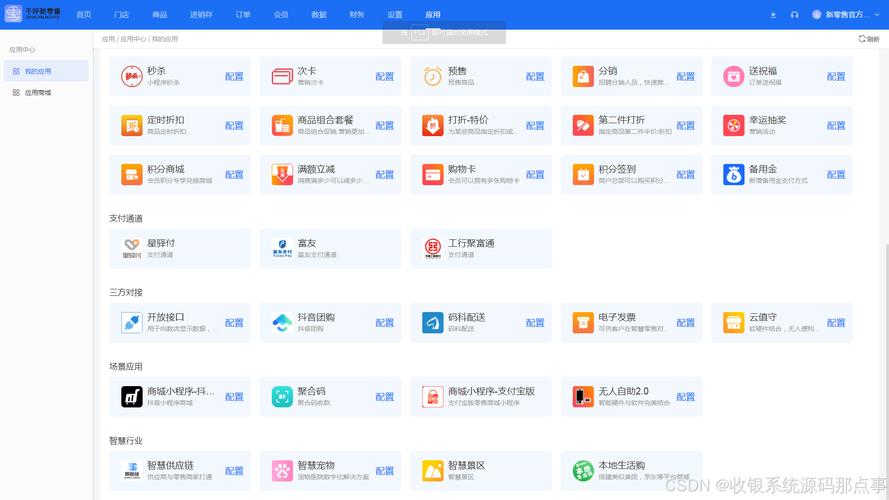Open the 定时折扣 app icon
Image resolution: width=889 pixels, height=500 pixels.
[132, 125]
